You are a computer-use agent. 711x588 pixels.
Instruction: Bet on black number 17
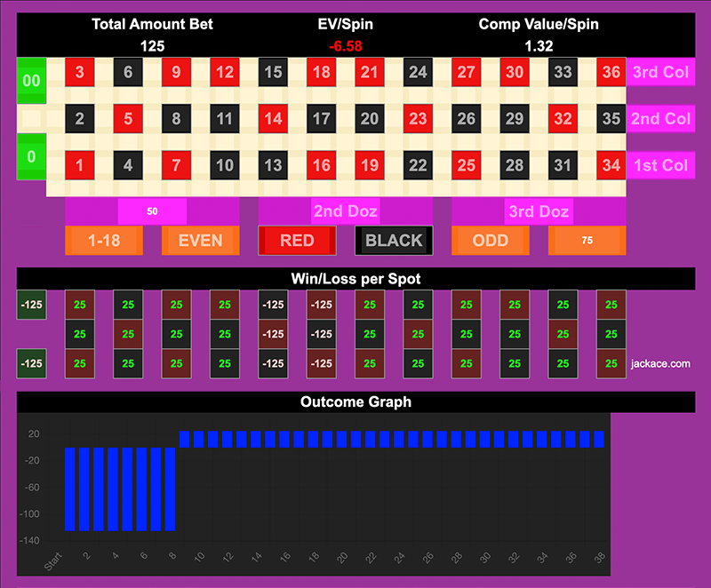point(322,118)
